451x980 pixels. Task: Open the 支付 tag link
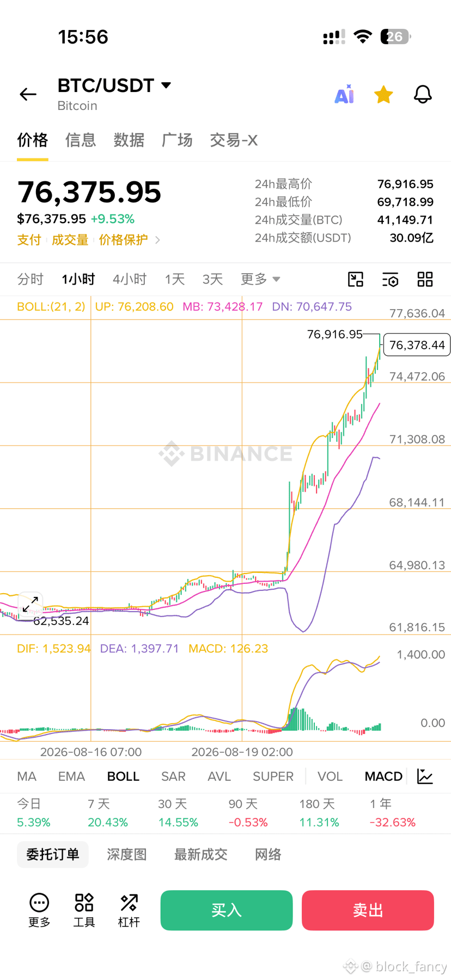[29, 240]
